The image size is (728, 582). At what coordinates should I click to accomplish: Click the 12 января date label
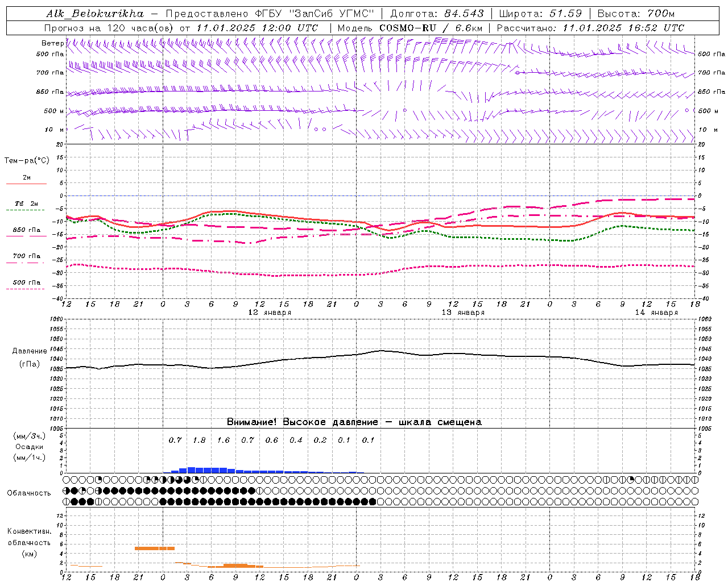pyautogui.click(x=270, y=313)
